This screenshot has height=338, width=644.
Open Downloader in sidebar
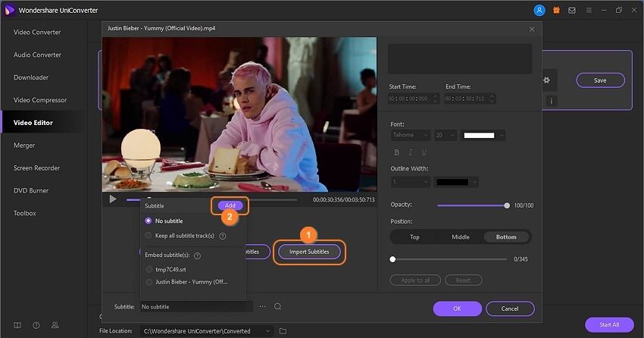click(31, 77)
